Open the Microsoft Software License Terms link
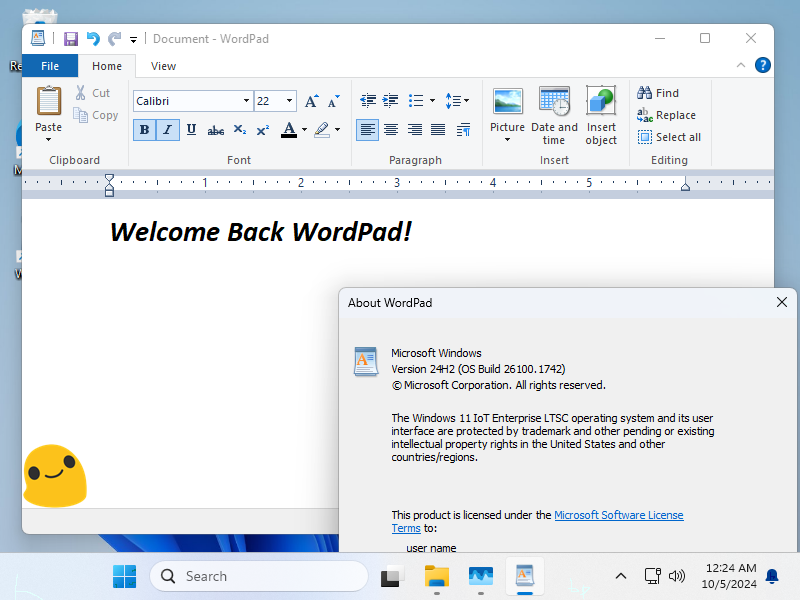 618,515
